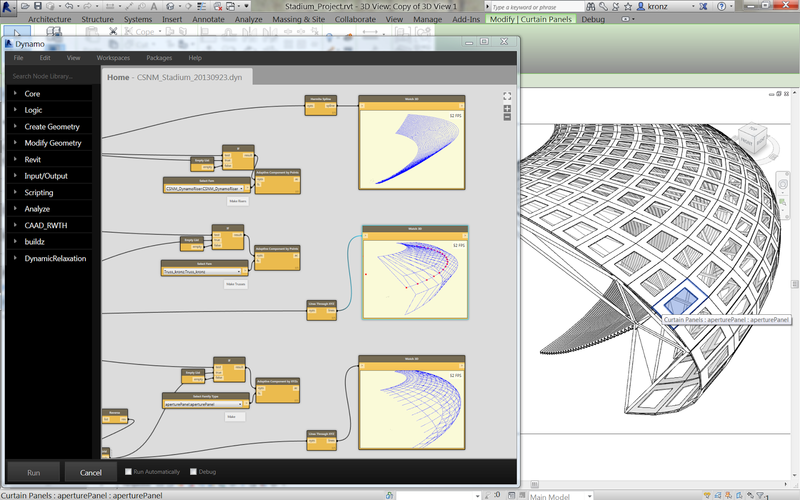Viewport: 800px width, 500px height.
Task: Expand the Core library category
Action: point(32,93)
